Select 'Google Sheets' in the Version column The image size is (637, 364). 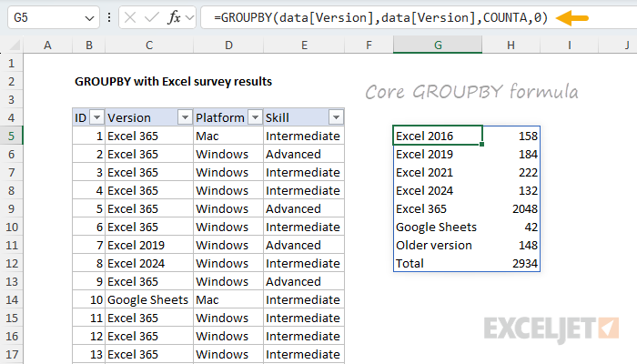pos(149,299)
